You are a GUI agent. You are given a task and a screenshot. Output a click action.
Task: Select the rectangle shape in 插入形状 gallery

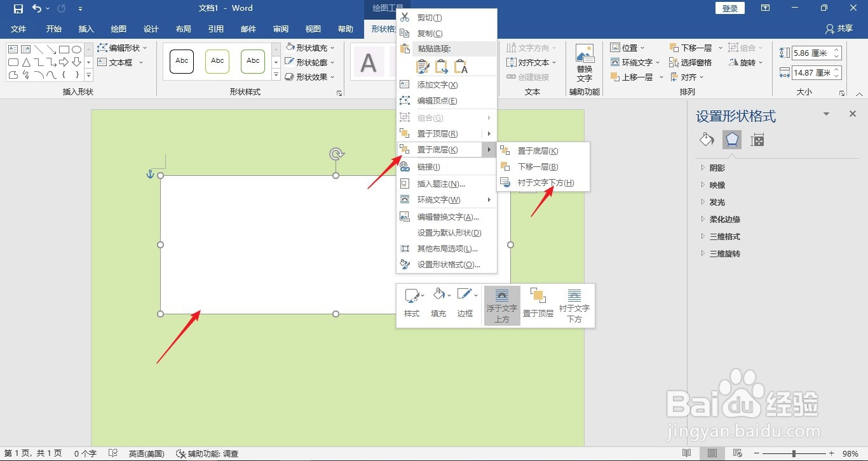click(63, 49)
